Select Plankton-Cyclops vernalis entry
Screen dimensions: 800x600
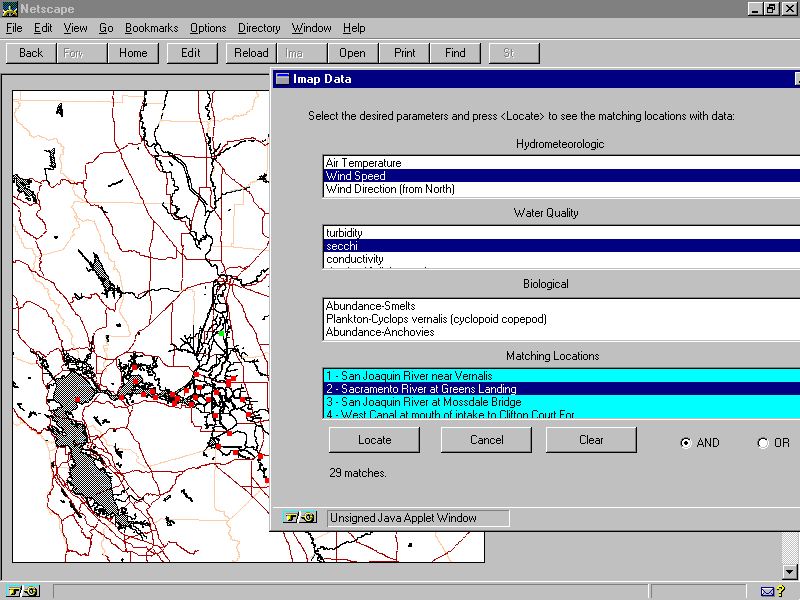pyautogui.click(x=562, y=319)
